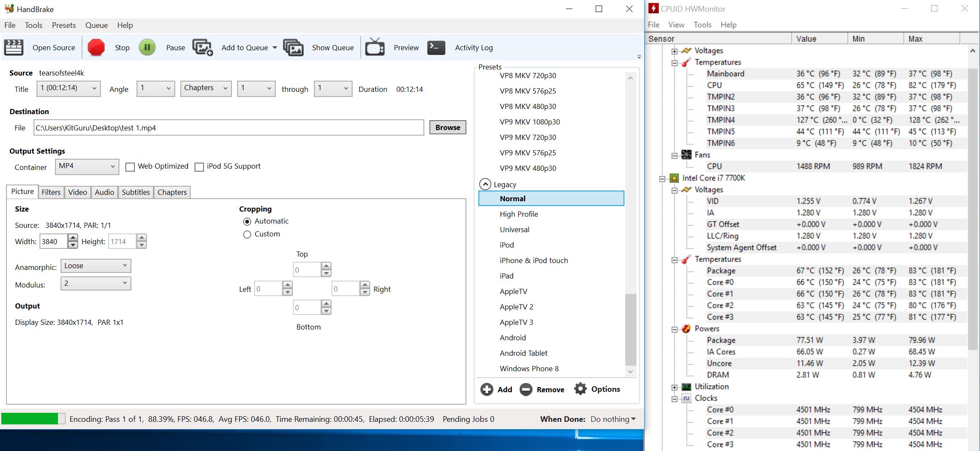Open the Activity Log terminal icon

tap(436, 48)
